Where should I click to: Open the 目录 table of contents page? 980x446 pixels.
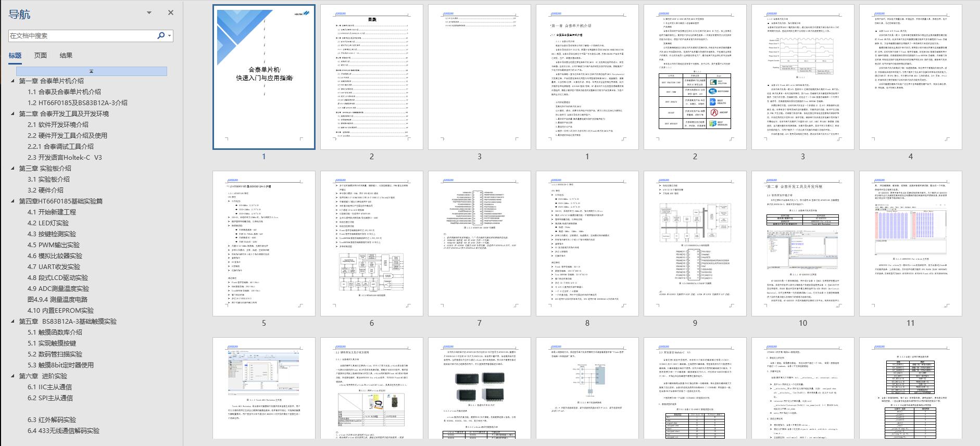[x=372, y=77]
